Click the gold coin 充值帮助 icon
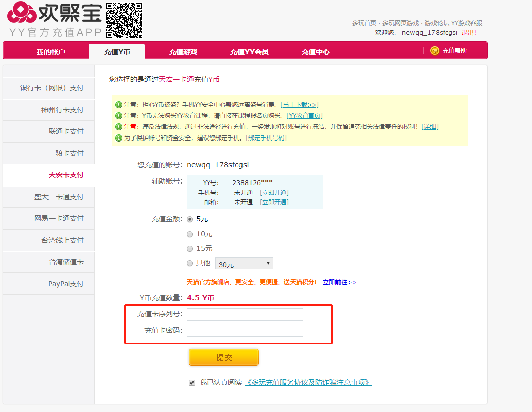 434,51
